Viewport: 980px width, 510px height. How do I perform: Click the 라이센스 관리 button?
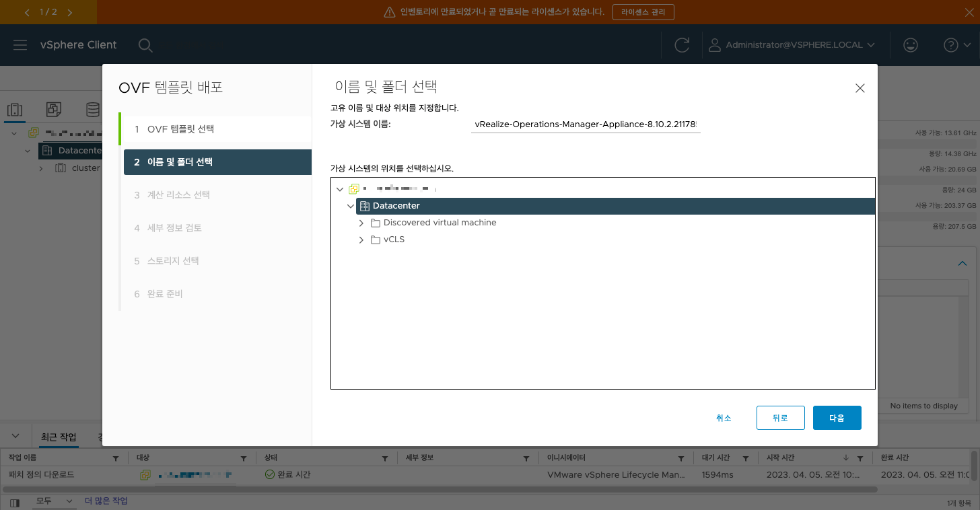click(643, 12)
